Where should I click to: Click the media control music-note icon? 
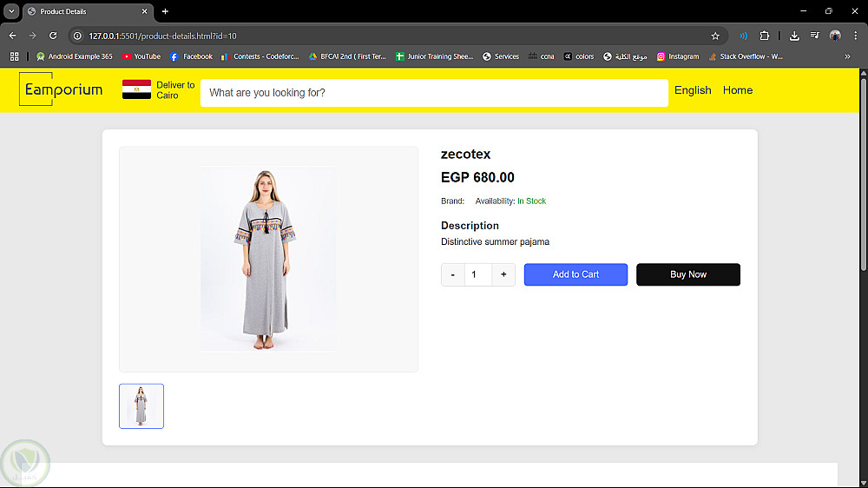click(814, 36)
